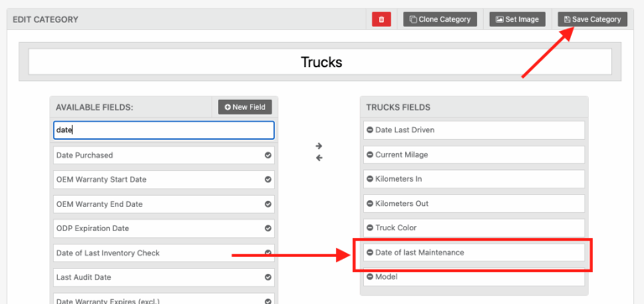
Task: Add Date Purchased via its check icon
Action: pos(267,156)
